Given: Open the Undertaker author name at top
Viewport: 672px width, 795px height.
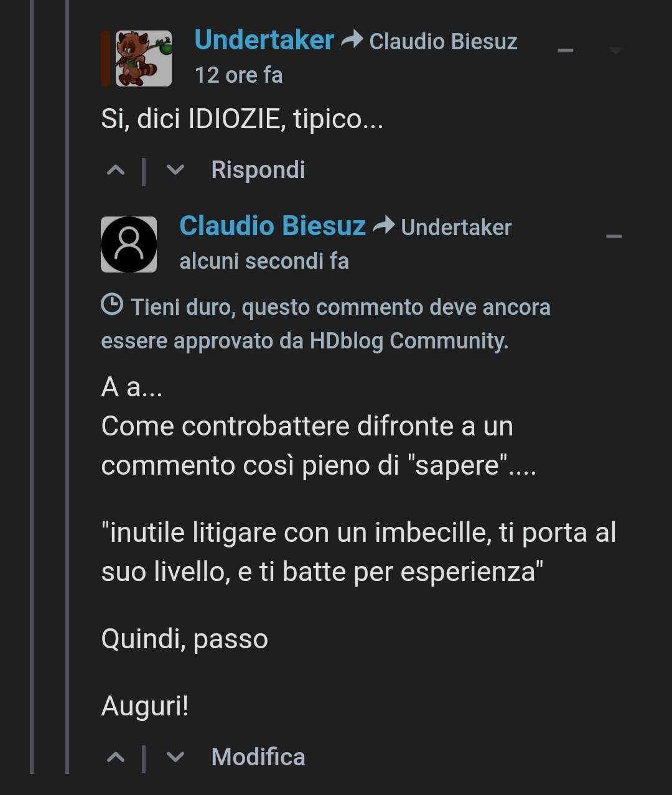Looking at the screenshot, I should (x=264, y=40).
